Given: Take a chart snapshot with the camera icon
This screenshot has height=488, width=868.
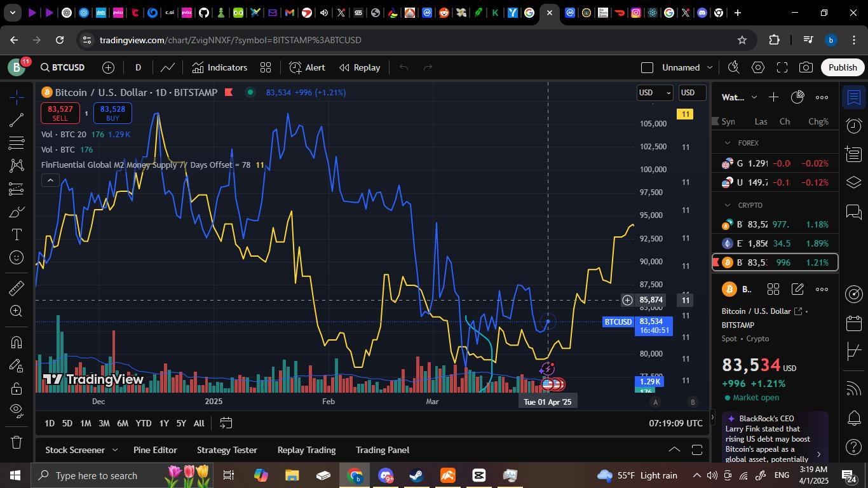Looking at the screenshot, I should pos(806,67).
